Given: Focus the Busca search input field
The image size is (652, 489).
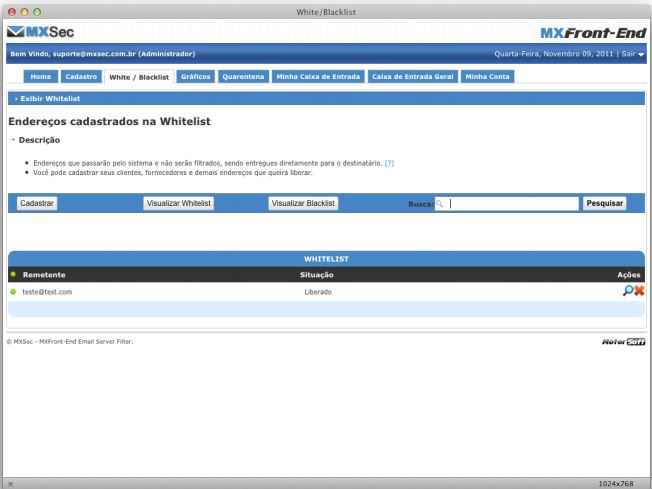Looking at the screenshot, I should 512,203.
